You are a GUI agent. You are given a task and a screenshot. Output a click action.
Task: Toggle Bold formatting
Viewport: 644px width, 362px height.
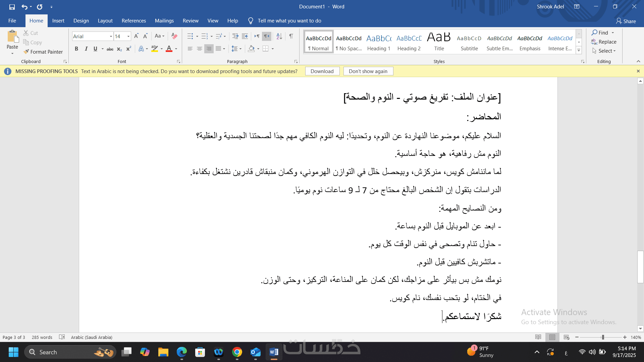(x=76, y=49)
